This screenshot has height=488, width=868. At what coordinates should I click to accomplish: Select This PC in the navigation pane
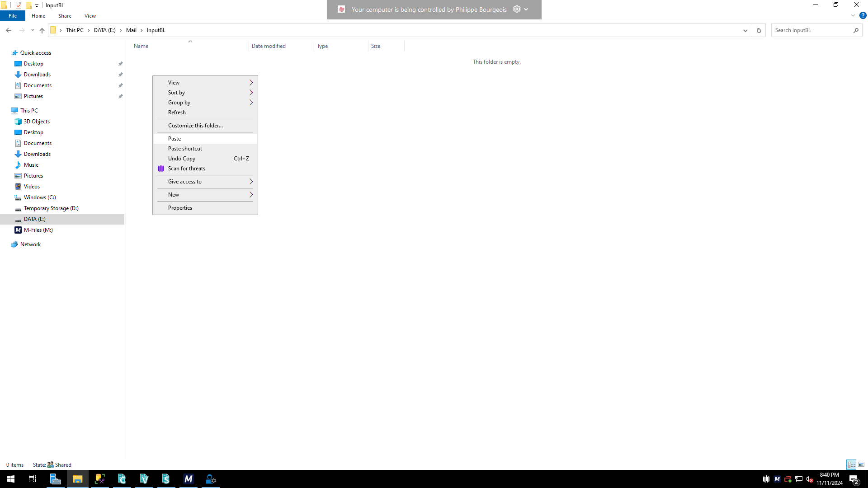click(29, 111)
